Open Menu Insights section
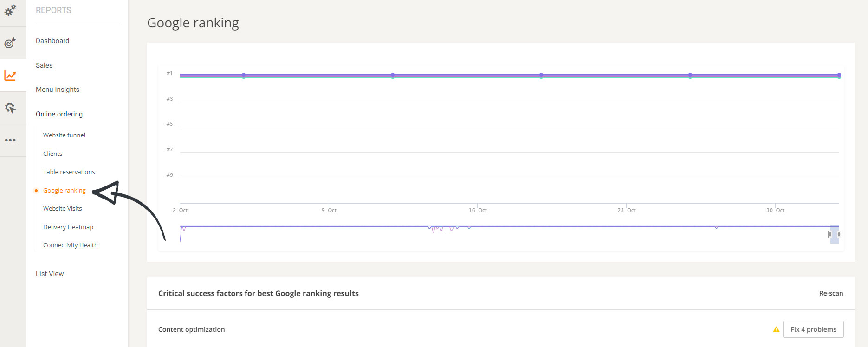 point(58,90)
